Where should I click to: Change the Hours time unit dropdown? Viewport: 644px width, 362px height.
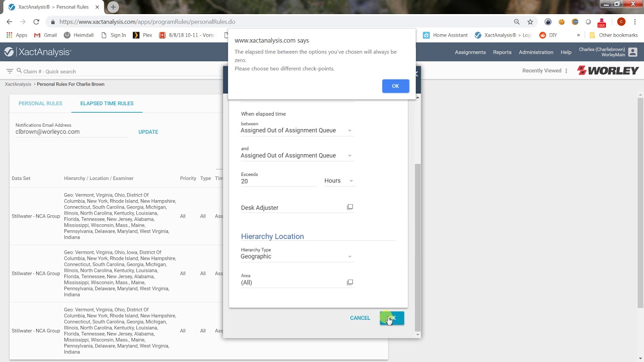[340, 180]
